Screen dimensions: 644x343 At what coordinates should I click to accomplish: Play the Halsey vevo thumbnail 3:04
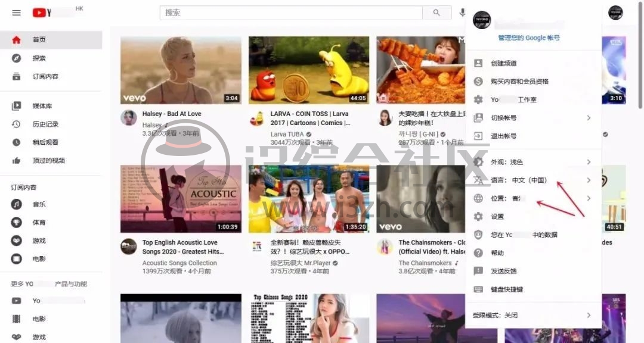coord(181,70)
